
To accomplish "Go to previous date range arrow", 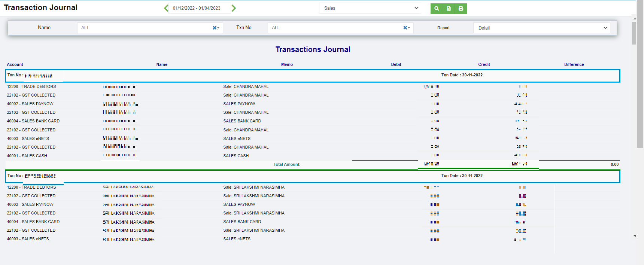I will pos(166,8).
